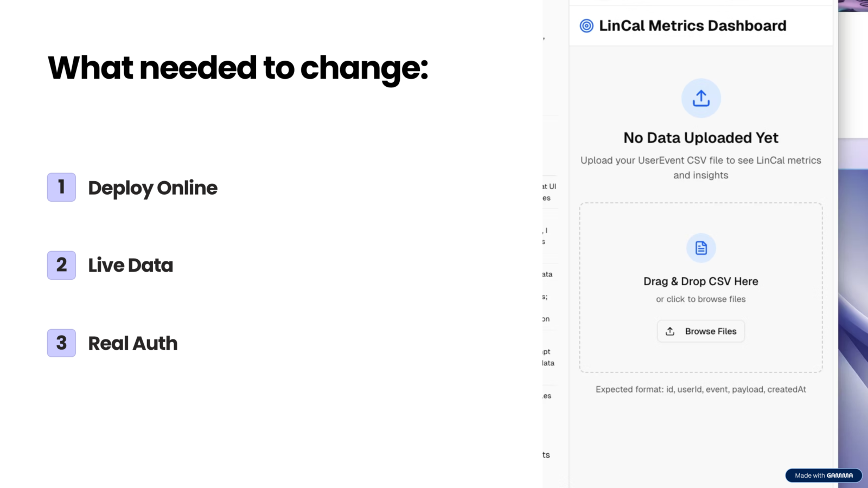Click the CSV document file icon
The width and height of the screenshot is (868, 488).
tap(701, 248)
